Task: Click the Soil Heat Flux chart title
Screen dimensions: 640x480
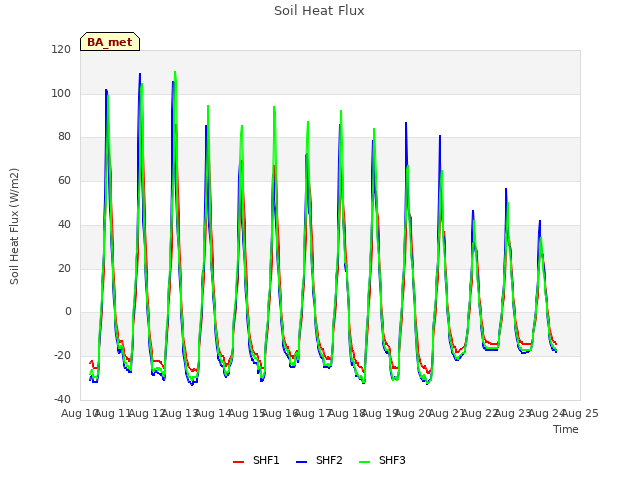Action: click(x=319, y=11)
